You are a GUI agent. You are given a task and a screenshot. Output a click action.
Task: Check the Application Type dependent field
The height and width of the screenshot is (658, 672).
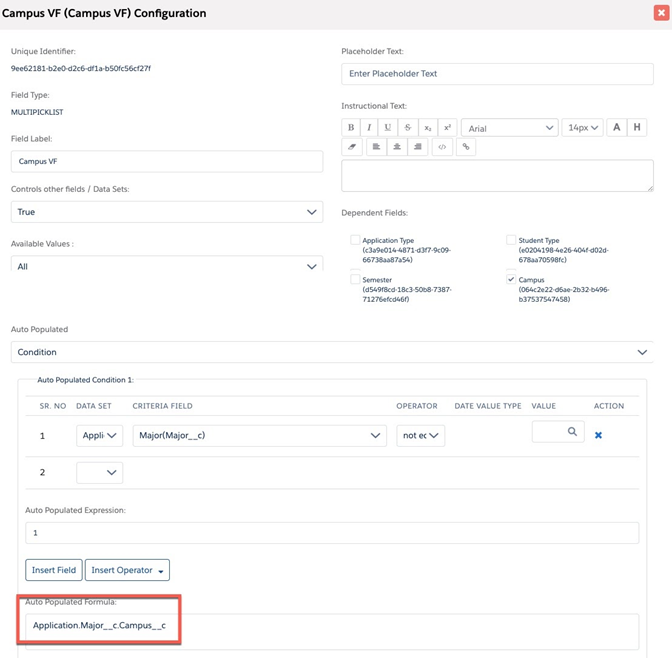coord(356,240)
